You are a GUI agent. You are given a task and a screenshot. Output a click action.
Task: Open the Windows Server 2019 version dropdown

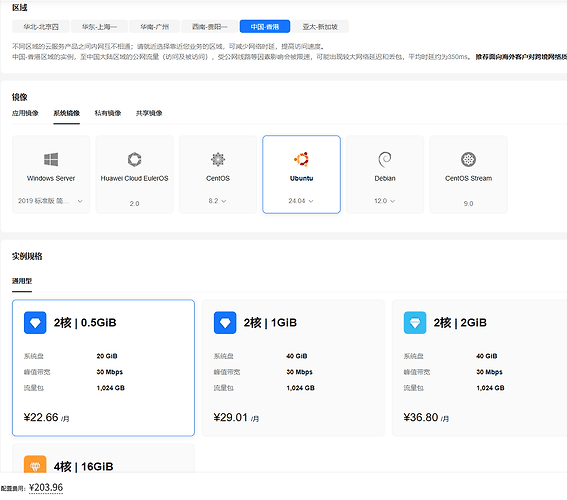point(51,201)
